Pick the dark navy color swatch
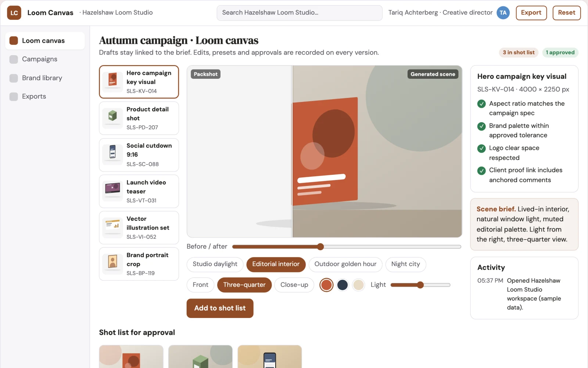Screen dimensions: 588x368 (343, 285)
